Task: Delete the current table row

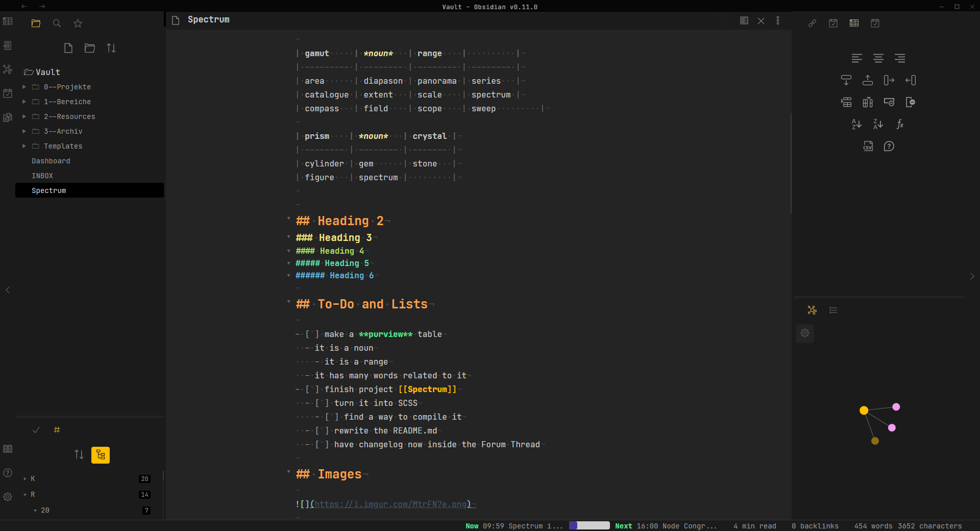Action: (889, 102)
